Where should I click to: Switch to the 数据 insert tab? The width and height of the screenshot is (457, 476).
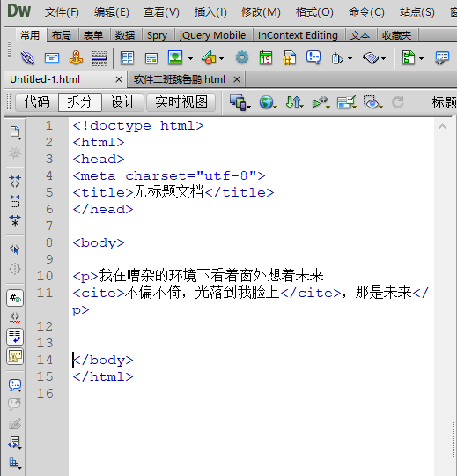tap(125, 35)
